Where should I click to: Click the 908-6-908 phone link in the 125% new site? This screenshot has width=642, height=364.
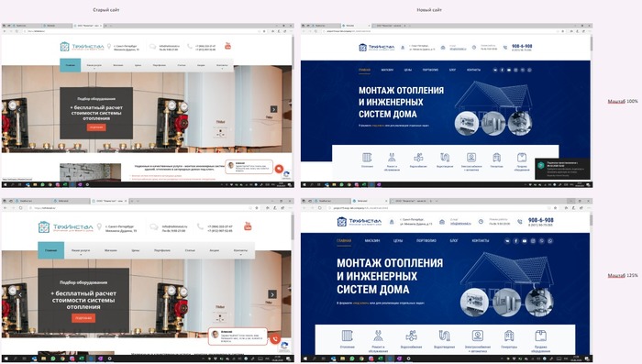point(540,220)
